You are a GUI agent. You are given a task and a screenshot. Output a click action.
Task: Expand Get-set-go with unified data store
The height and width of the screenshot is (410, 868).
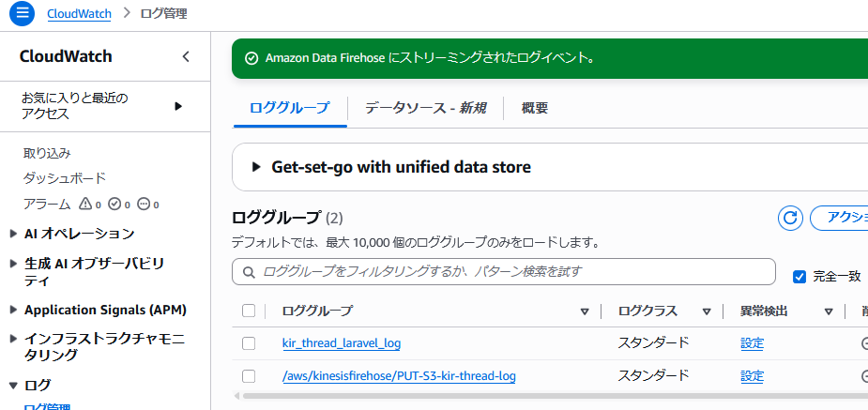[256, 167]
